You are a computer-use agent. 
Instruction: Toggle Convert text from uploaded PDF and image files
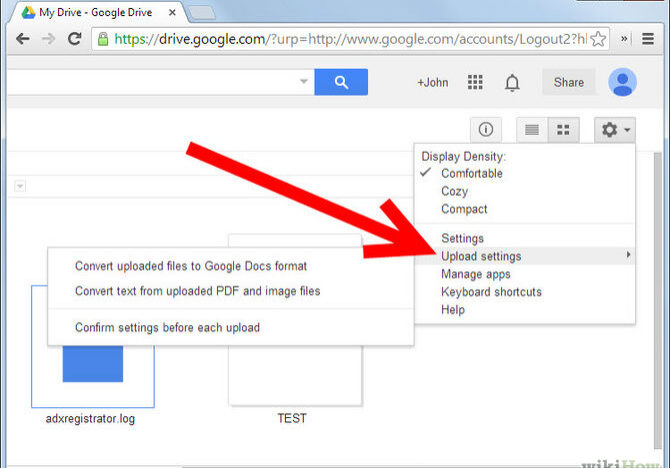[198, 291]
